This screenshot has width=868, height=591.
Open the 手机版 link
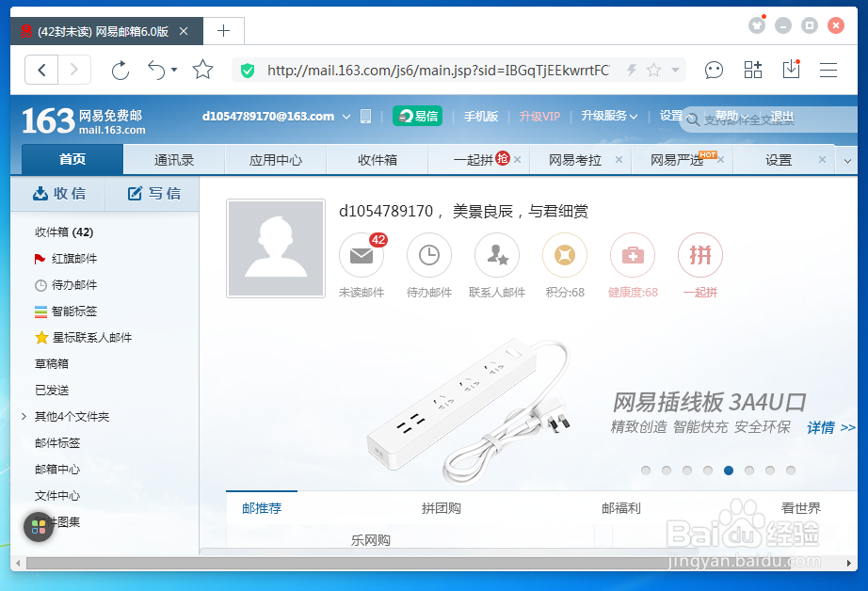click(x=480, y=116)
